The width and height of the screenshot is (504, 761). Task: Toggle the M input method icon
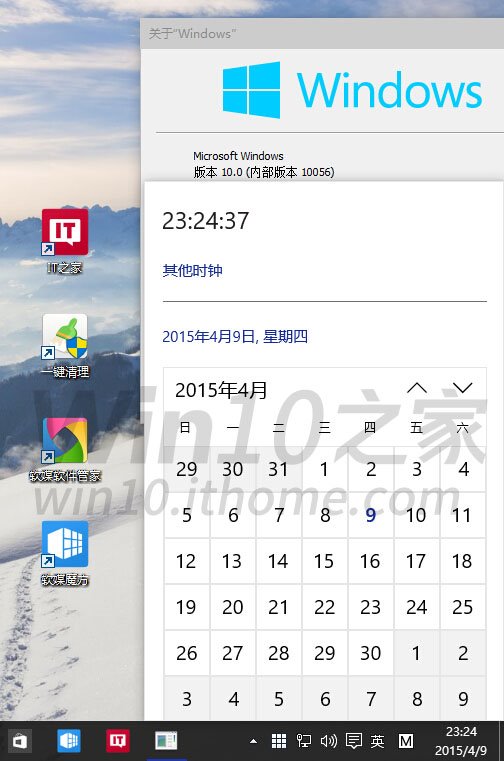click(406, 741)
